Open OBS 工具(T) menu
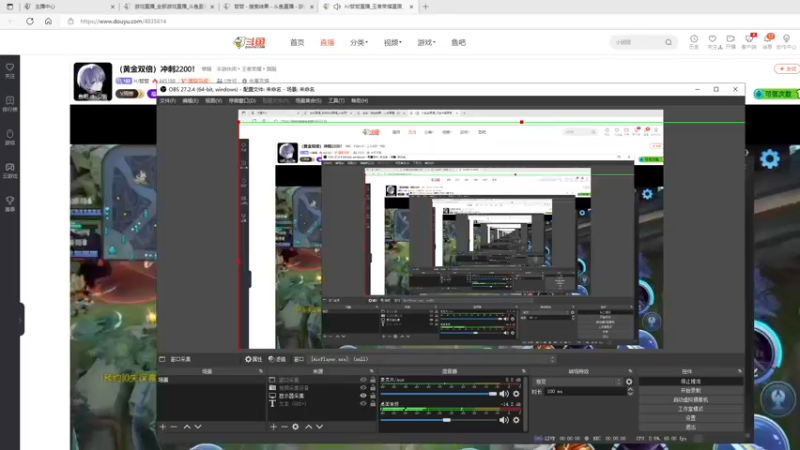Screen dimensions: 800x450 pos(336,101)
